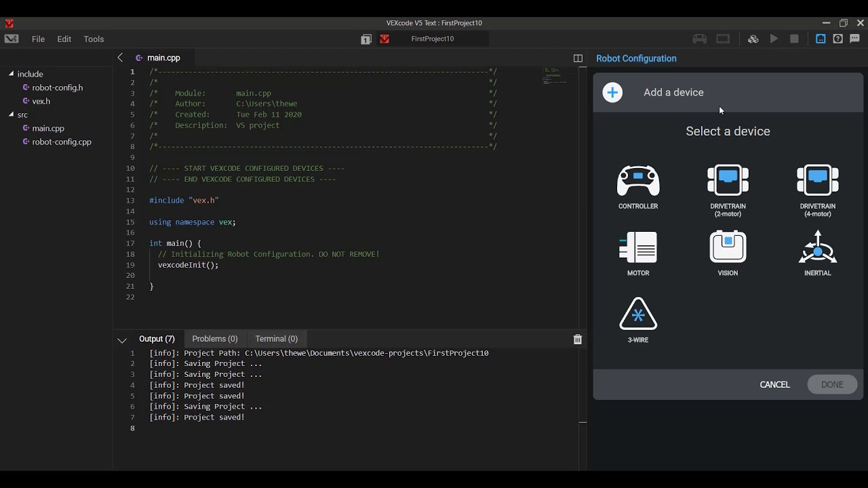Click the DONE button
868x488 pixels.
tap(832, 384)
